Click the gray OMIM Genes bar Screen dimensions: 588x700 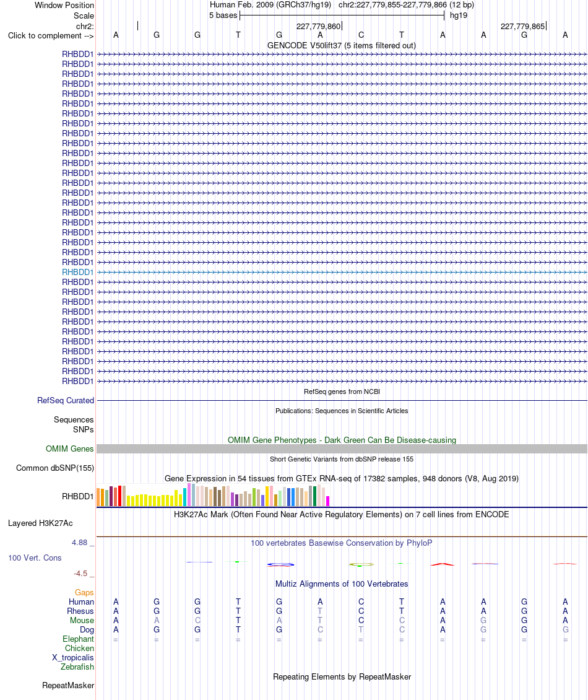pyautogui.click(x=342, y=448)
